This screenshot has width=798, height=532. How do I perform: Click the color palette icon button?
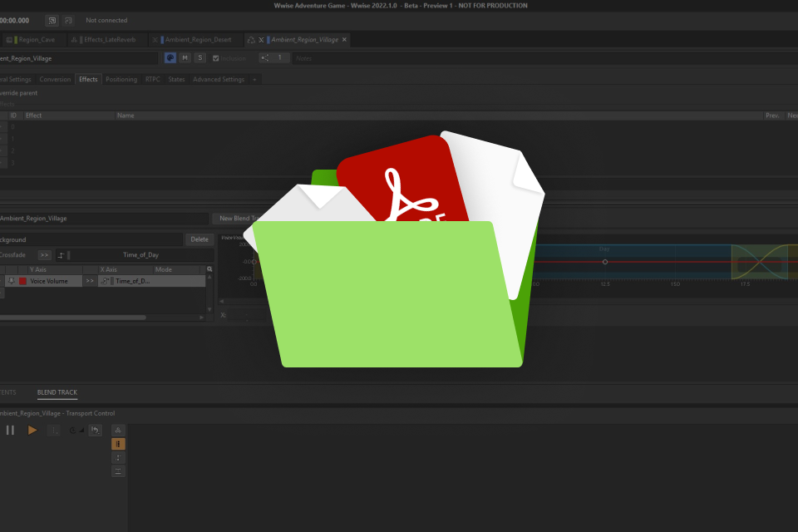pos(170,58)
